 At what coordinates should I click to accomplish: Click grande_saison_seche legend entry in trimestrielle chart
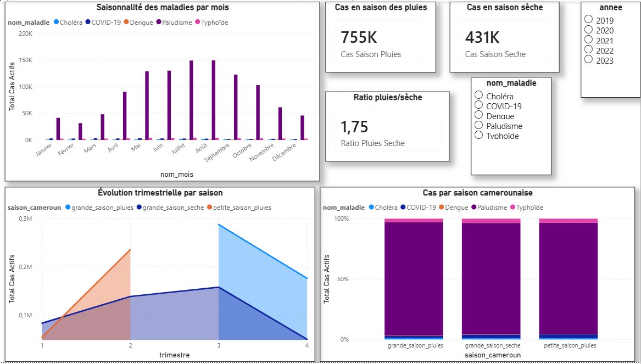click(170, 208)
